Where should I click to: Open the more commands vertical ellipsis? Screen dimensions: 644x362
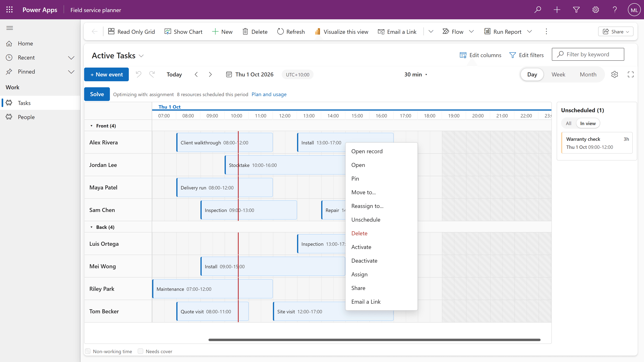[x=546, y=32]
